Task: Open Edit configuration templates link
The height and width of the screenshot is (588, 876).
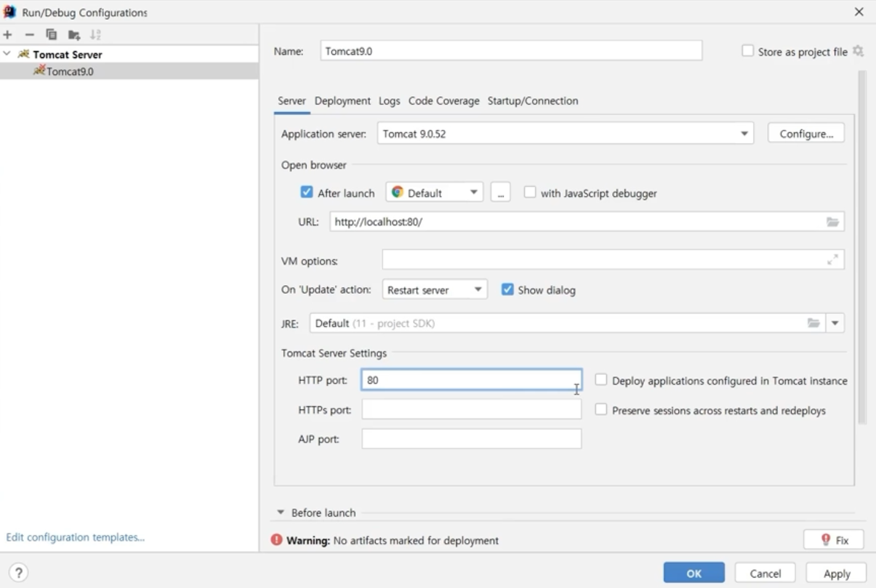Action: click(x=75, y=537)
